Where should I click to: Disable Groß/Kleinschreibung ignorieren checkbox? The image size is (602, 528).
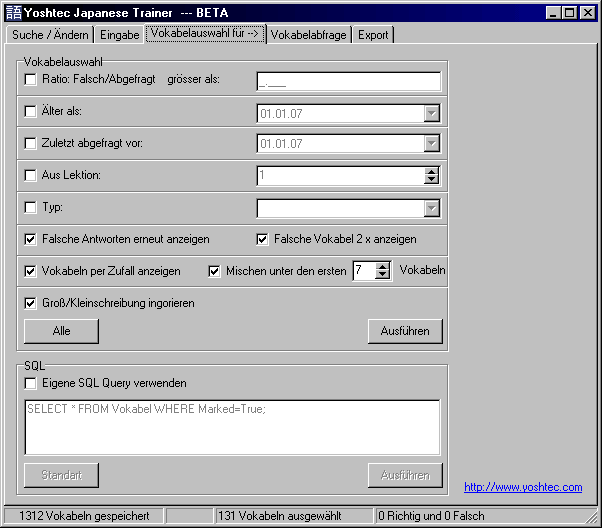pos(30,302)
